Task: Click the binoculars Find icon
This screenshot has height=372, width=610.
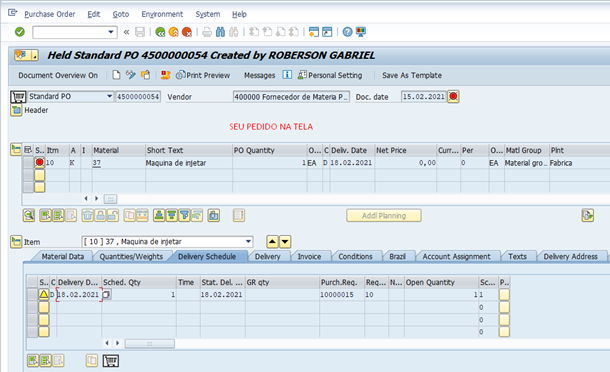Action: [220, 32]
